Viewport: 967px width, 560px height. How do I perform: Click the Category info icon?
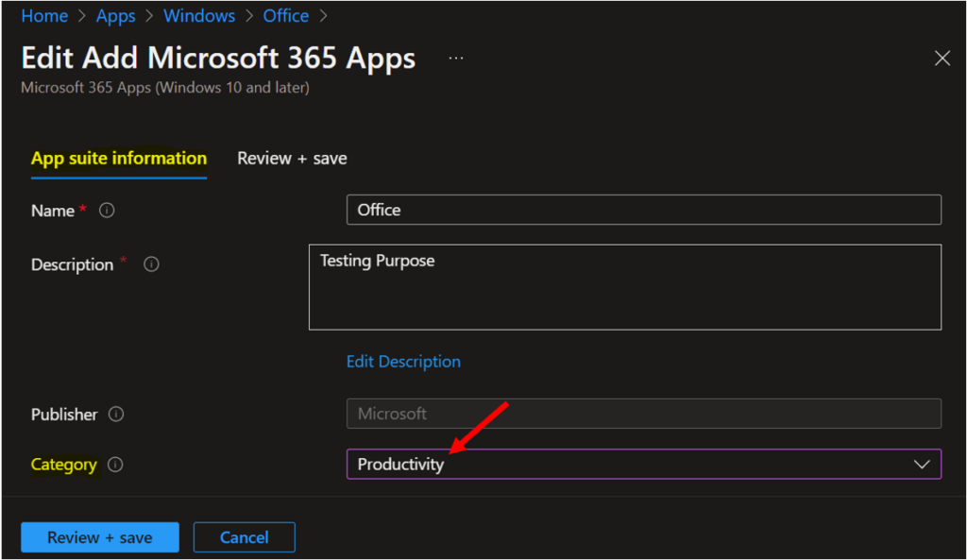(115, 465)
